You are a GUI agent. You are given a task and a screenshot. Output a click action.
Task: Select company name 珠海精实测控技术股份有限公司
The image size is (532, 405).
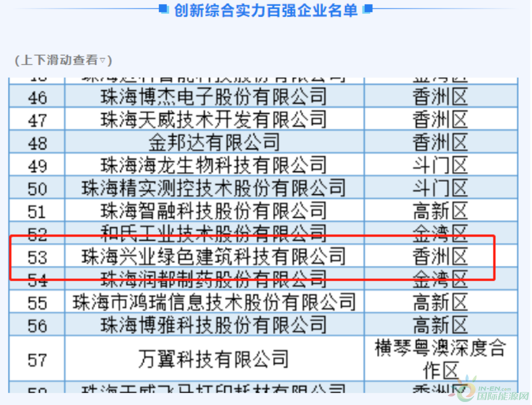tap(214, 188)
